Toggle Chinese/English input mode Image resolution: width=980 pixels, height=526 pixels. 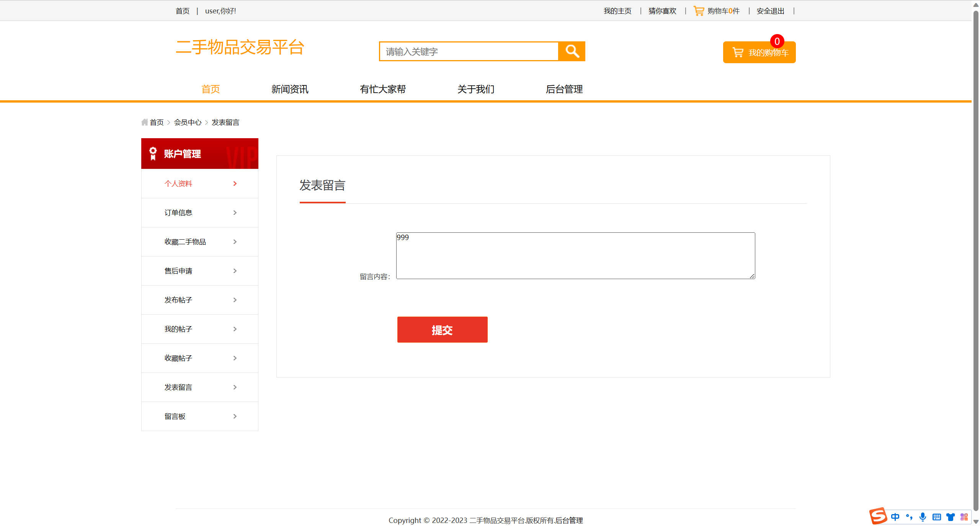pos(895,517)
